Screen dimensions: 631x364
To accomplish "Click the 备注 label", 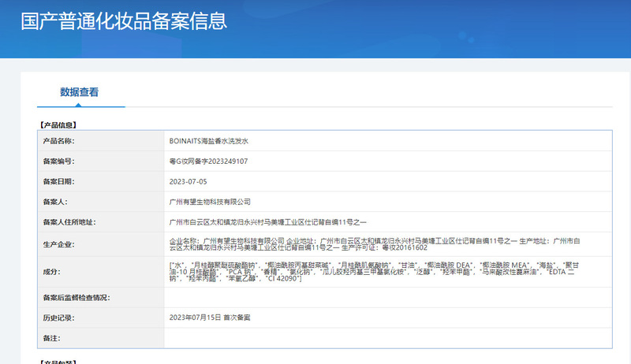I will pos(52,338).
